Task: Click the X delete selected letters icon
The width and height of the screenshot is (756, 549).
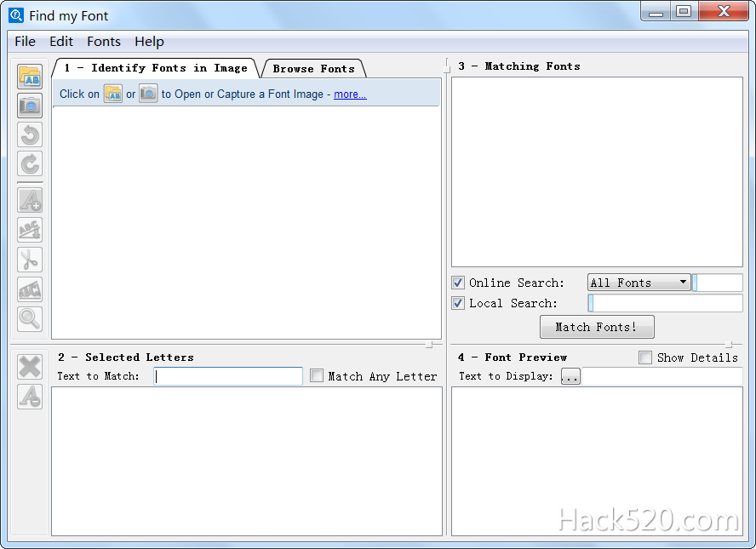Action: click(x=30, y=367)
